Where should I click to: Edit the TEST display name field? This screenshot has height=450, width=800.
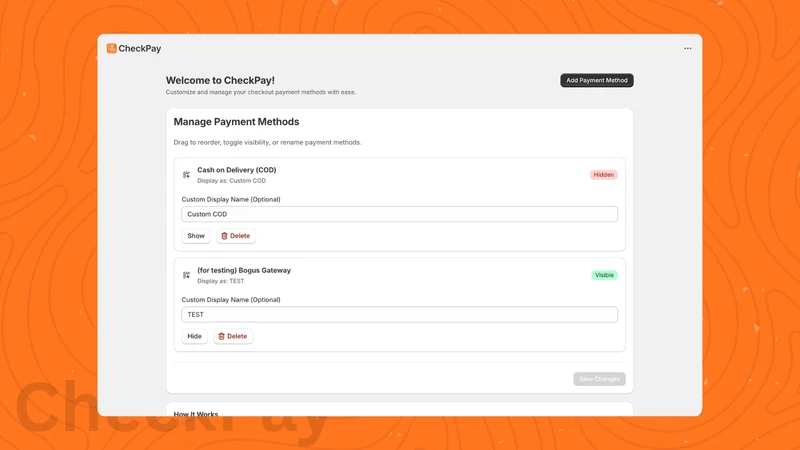point(399,315)
